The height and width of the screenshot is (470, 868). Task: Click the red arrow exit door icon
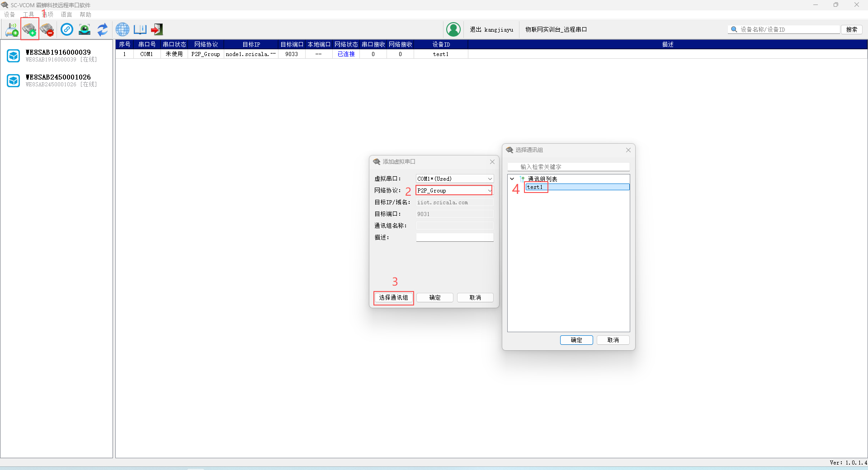click(157, 30)
